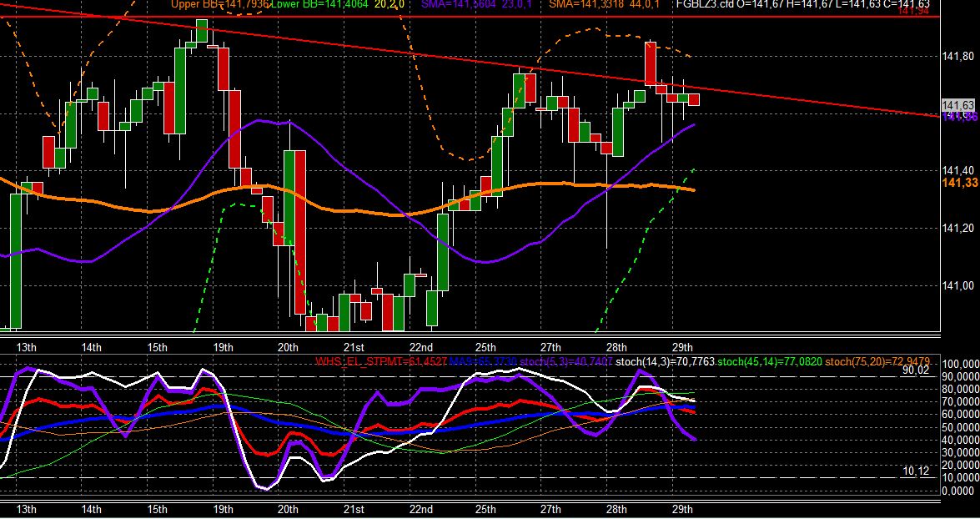
Task: Click 29th on the bottom indicator date axis
Action: pos(682,509)
